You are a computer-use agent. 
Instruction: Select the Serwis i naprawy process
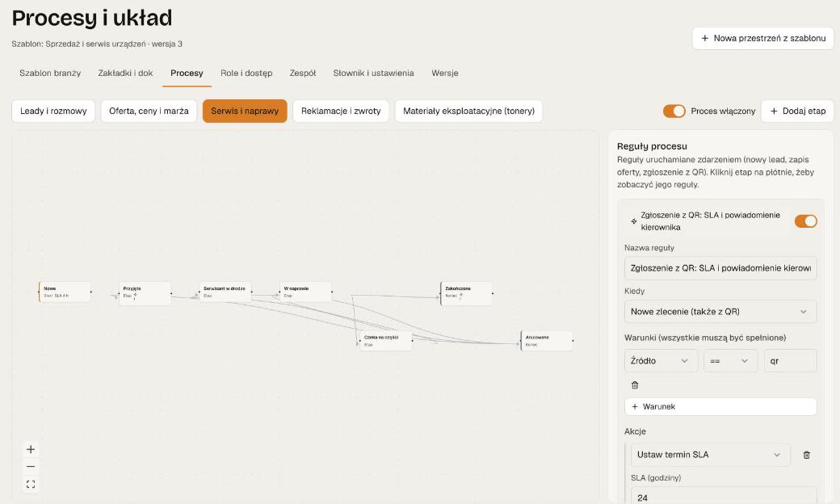[x=245, y=111]
